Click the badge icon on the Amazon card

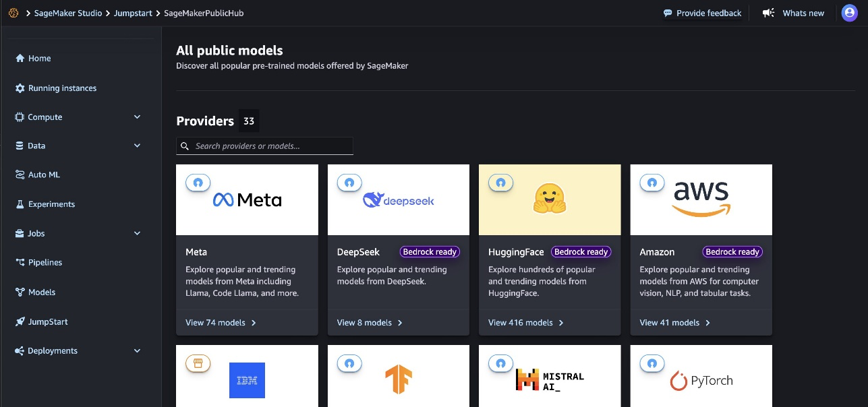tap(652, 183)
